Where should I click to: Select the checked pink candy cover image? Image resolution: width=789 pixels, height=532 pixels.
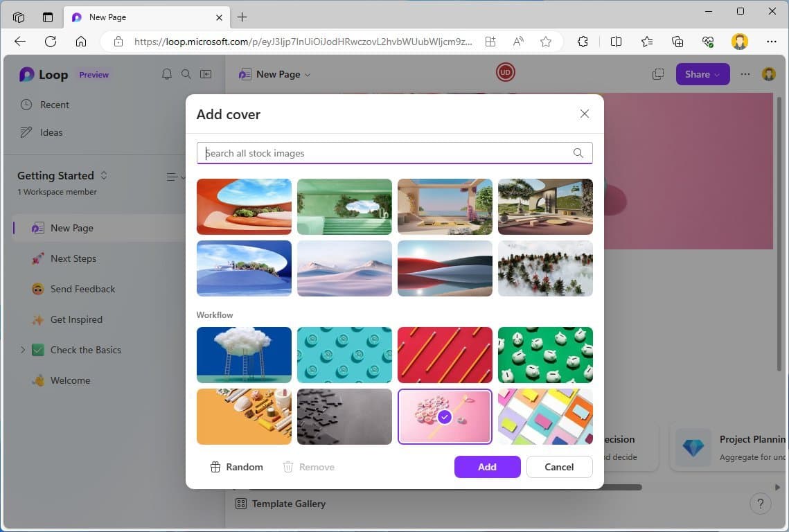445,416
